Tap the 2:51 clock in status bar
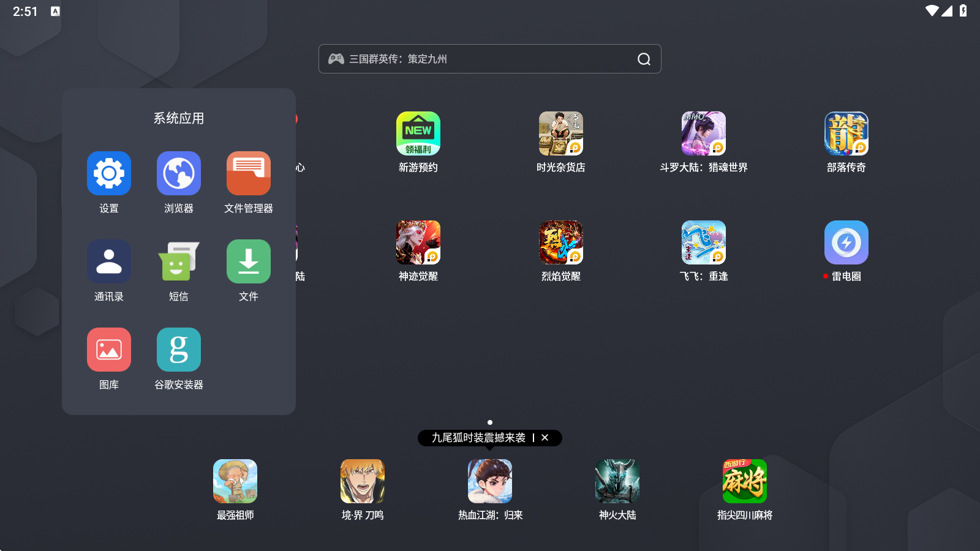The height and width of the screenshot is (551, 980). click(25, 12)
